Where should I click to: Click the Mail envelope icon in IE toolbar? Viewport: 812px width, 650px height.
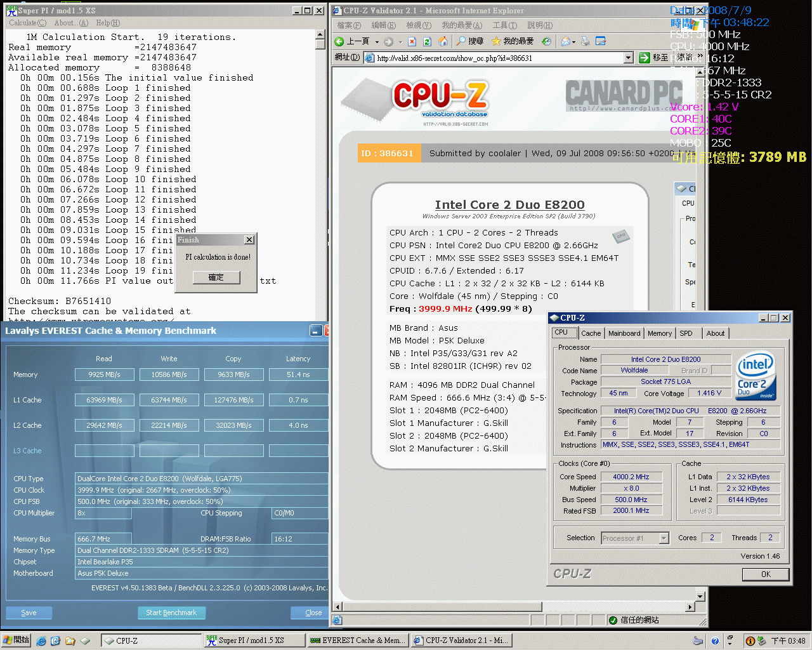tap(565, 41)
